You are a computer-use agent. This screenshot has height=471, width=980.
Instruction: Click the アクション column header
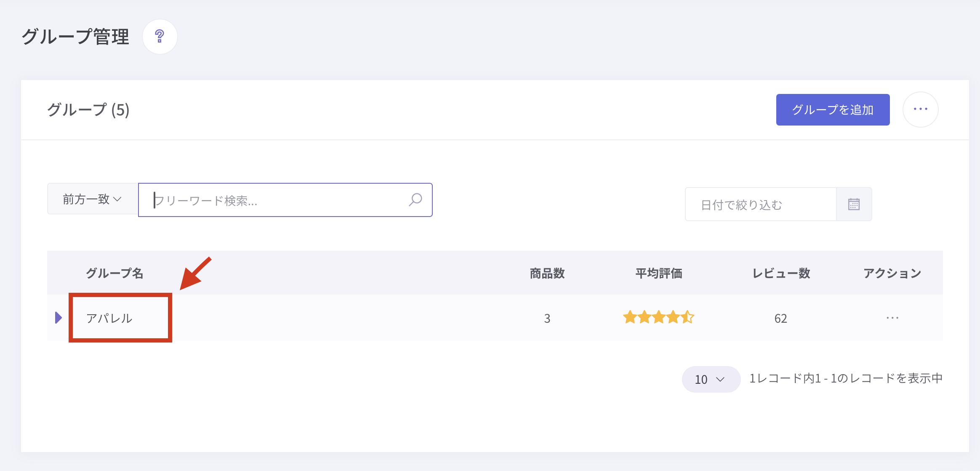click(892, 273)
